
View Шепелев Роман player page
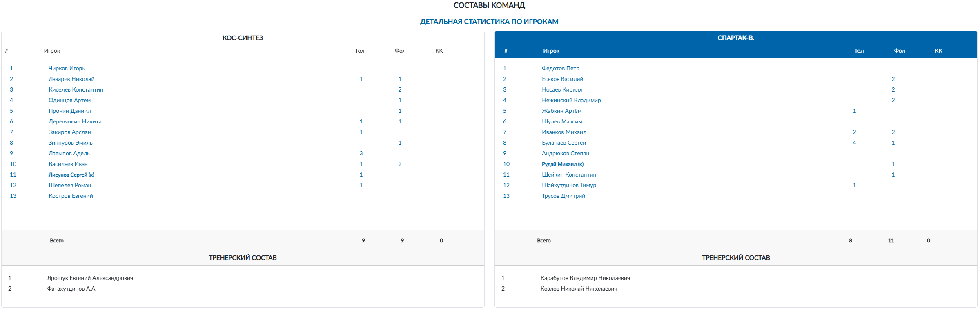70,185
